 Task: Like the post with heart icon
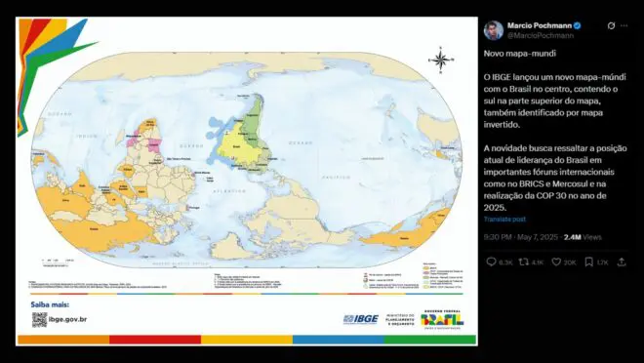(x=556, y=262)
